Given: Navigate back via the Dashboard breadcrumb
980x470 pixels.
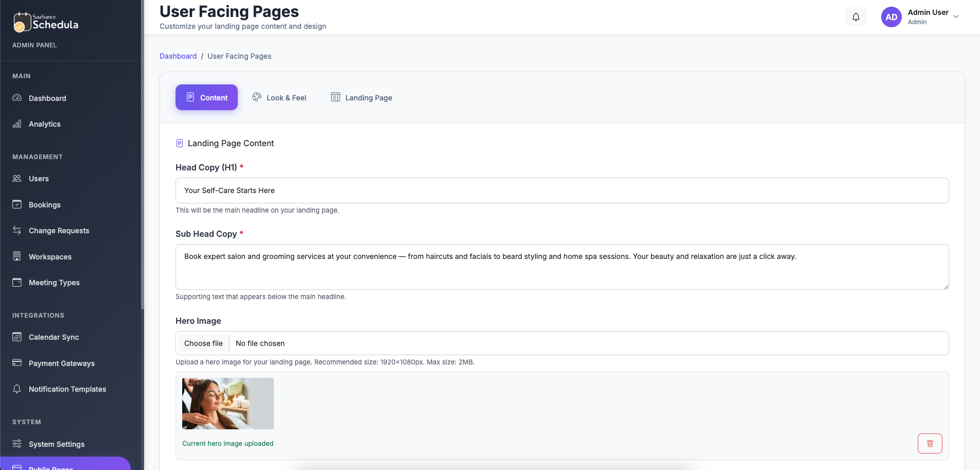Looking at the screenshot, I should click(x=178, y=56).
